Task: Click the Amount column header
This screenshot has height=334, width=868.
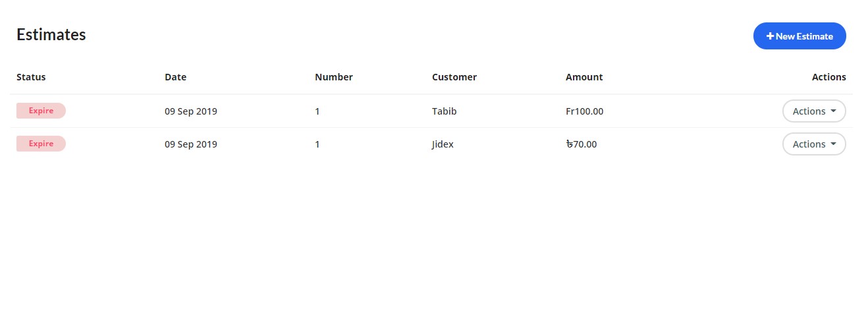Action: click(x=583, y=77)
